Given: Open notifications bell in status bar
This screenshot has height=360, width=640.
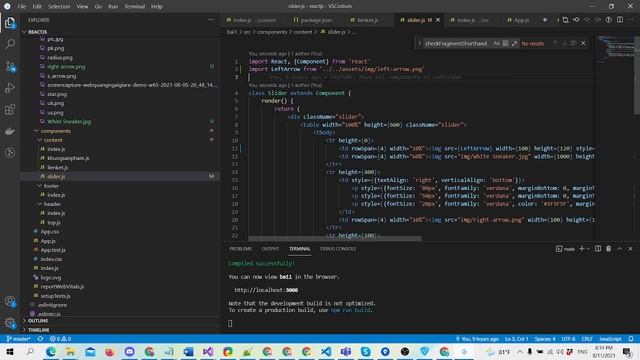Looking at the screenshot, I should point(631,339).
